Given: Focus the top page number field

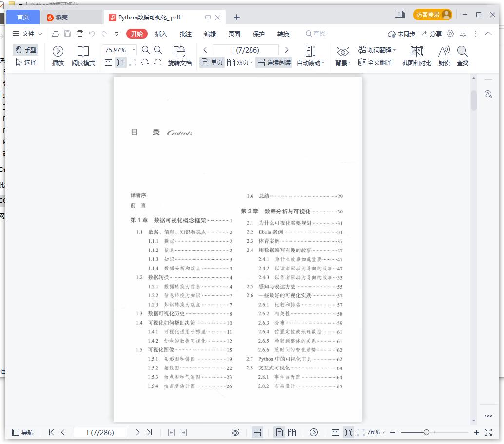Looking at the screenshot, I should coord(246,50).
